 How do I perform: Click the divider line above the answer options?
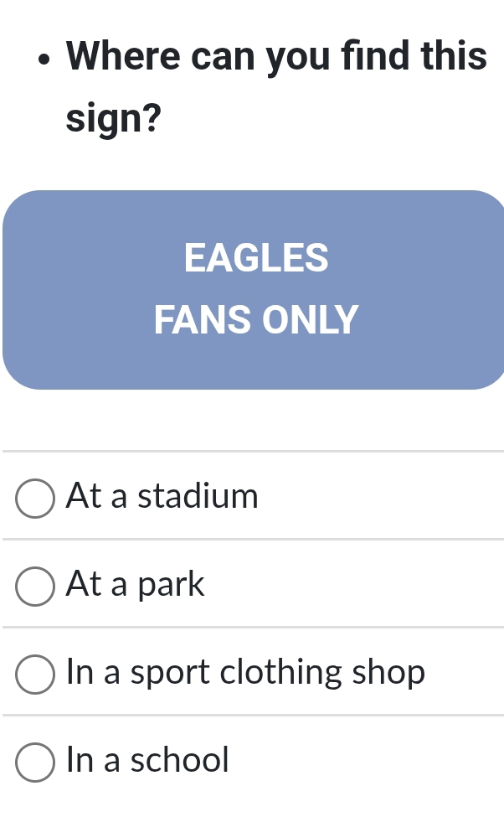251,452
